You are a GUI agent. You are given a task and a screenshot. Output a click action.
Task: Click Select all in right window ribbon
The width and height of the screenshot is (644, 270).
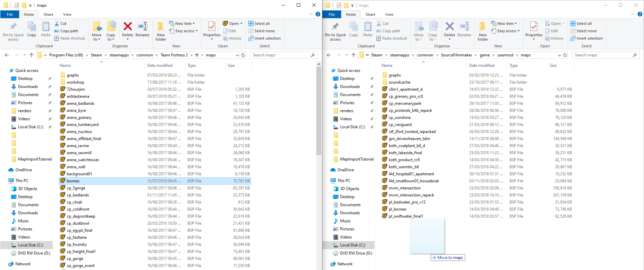(581, 24)
